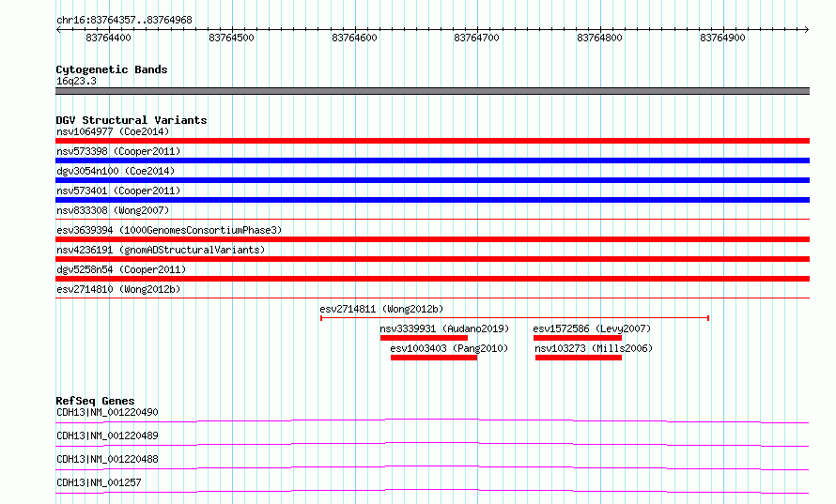This screenshot has width=836, height=504.
Task: Open the dgv3054n100 (Coe2014) variant label
Action: [116, 171]
